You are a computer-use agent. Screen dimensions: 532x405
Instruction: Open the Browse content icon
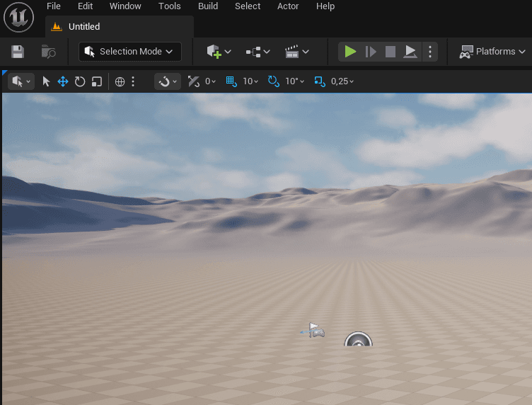coord(48,52)
